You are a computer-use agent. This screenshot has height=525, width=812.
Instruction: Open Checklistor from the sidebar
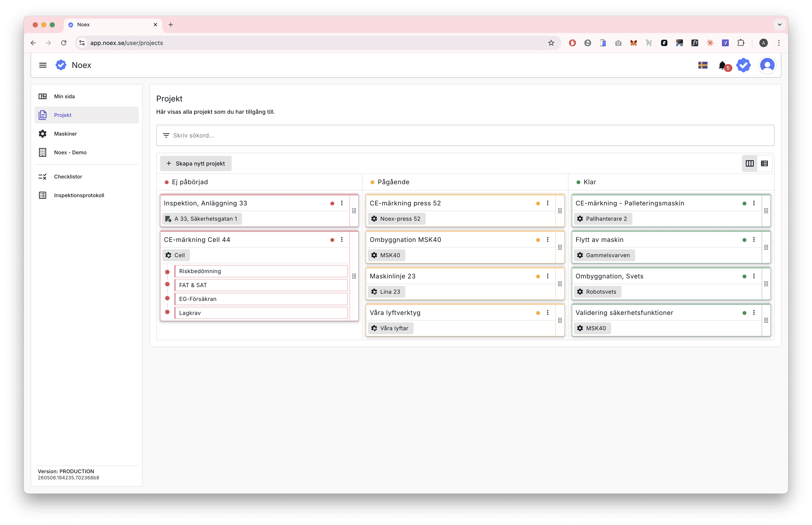click(87, 177)
